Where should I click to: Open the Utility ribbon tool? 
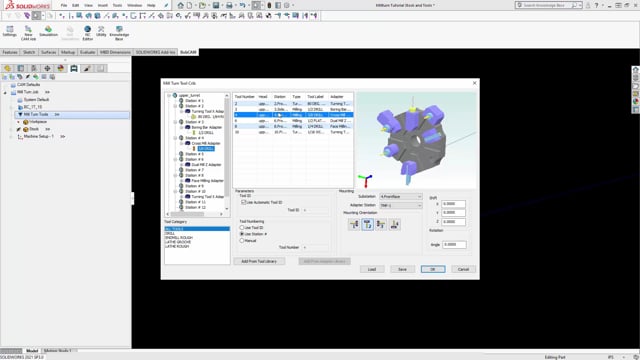tap(101, 31)
